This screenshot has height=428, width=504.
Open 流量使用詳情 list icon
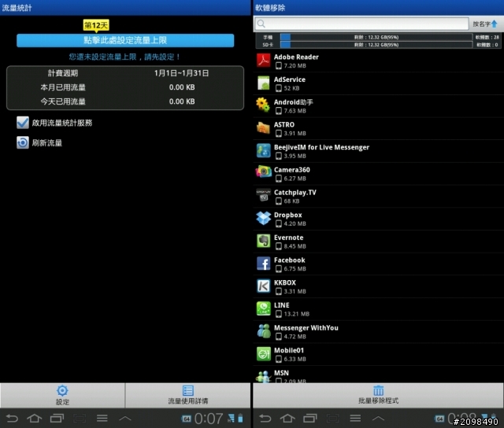click(x=187, y=390)
